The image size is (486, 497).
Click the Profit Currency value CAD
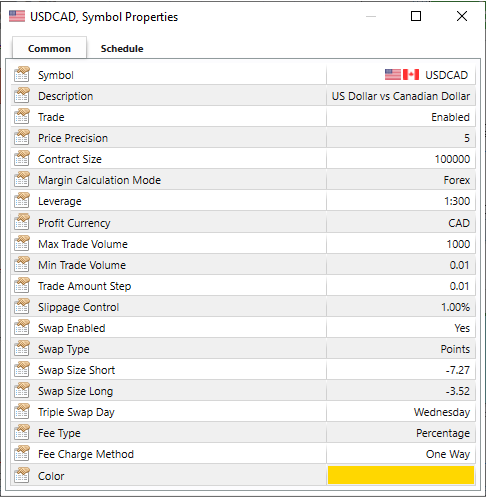[459, 223]
